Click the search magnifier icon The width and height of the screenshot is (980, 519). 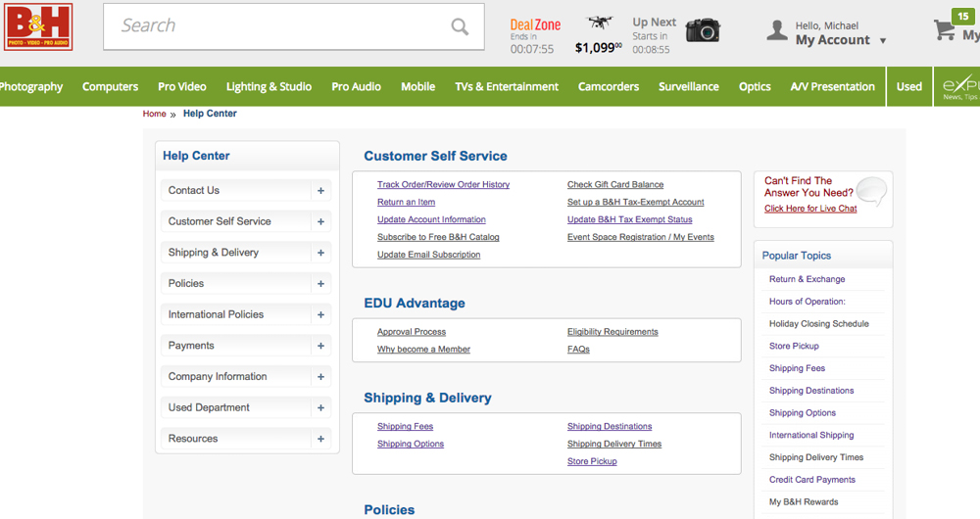click(x=460, y=26)
